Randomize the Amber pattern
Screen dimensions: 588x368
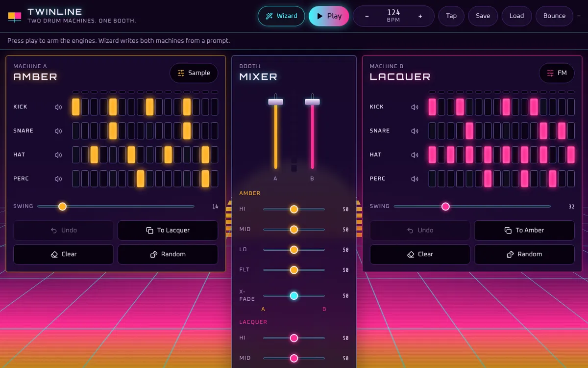pyautogui.click(x=168, y=255)
